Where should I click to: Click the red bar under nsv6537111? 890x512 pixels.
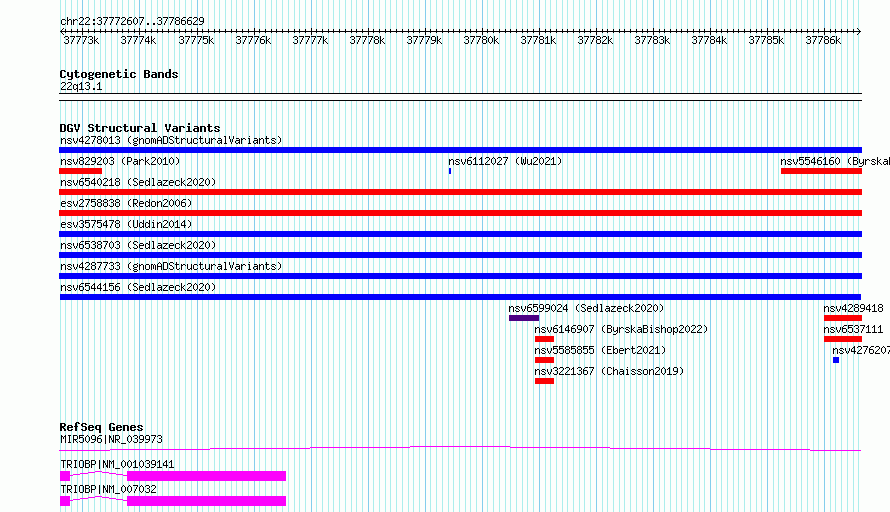tap(843, 339)
